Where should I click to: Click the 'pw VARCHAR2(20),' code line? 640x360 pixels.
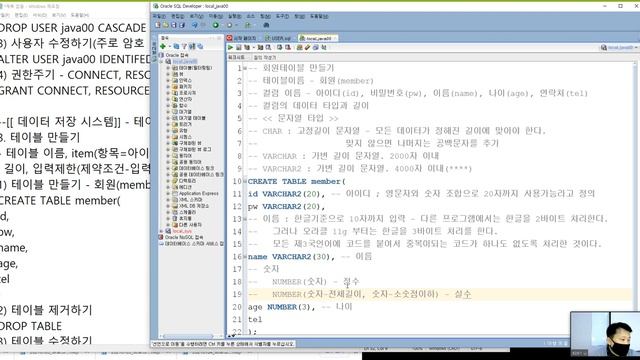tap(287, 207)
